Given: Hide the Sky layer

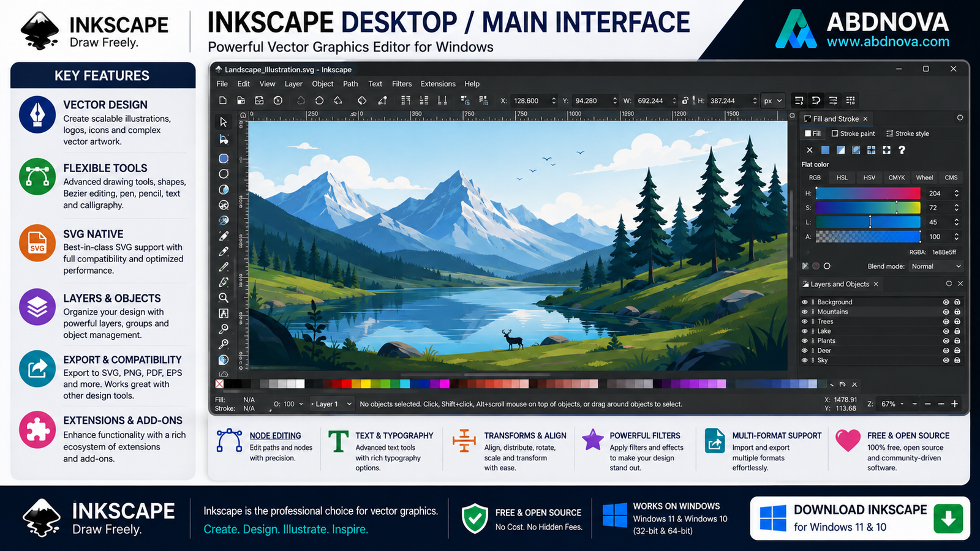Looking at the screenshot, I should pos(805,361).
